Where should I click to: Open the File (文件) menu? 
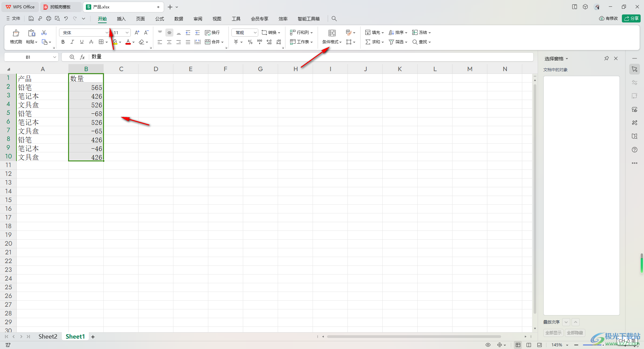[x=13, y=18]
